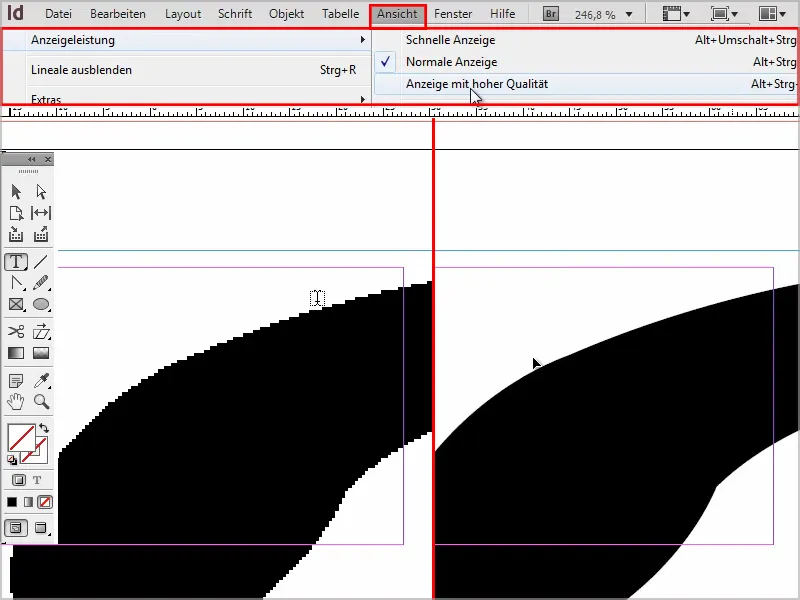
Task: Click the 246,8 % zoom field
Action: 595,15
